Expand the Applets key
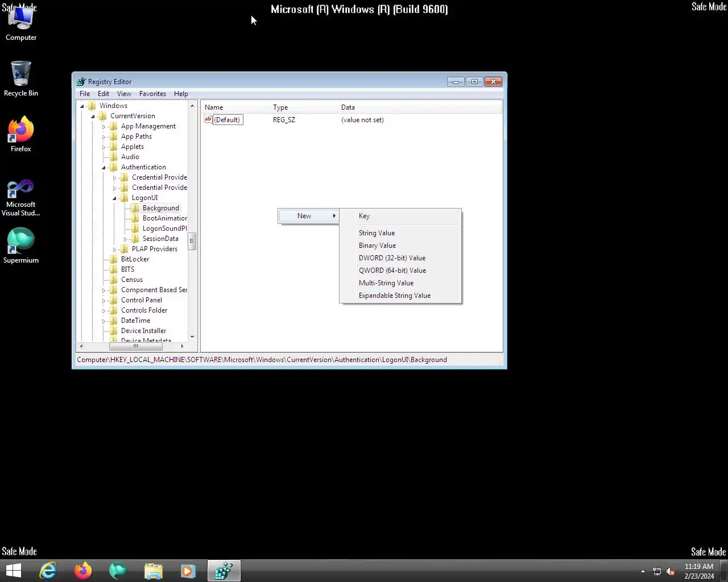Viewport: 728px width, 582px height. point(104,147)
